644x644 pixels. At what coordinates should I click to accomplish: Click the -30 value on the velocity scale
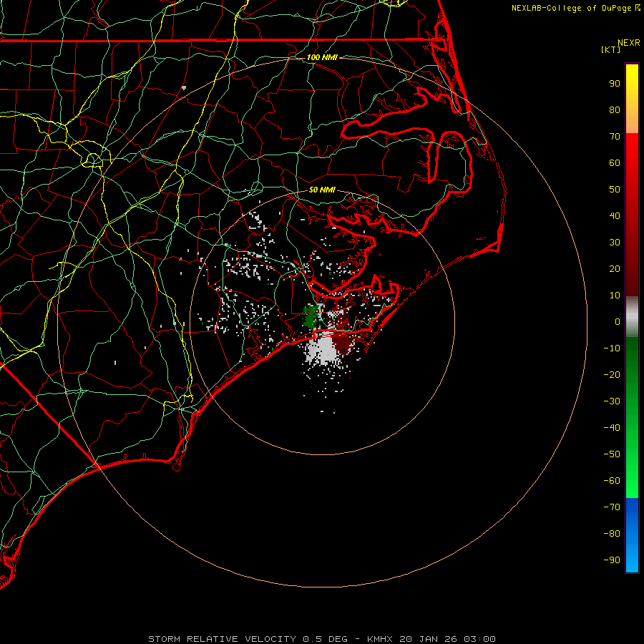coord(612,401)
